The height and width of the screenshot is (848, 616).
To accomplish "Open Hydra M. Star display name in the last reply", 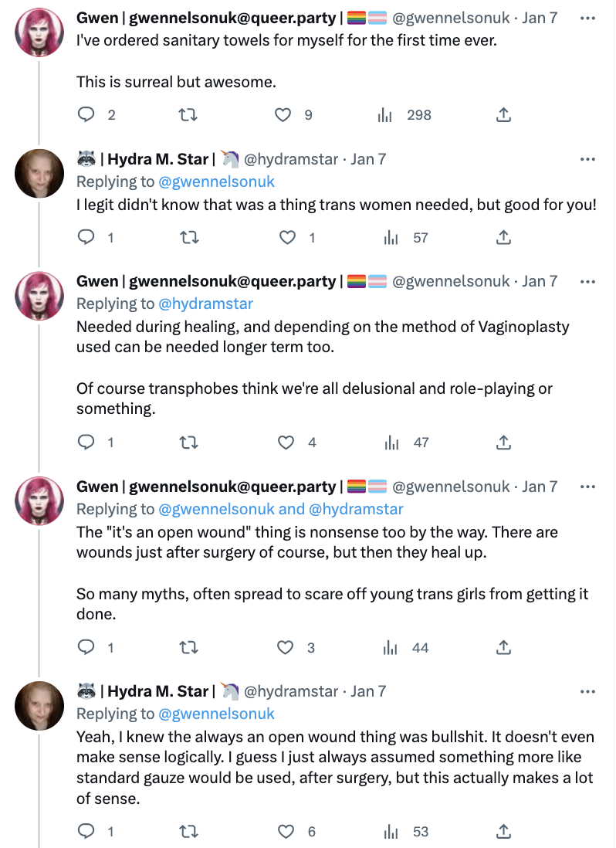I will (x=157, y=691).
